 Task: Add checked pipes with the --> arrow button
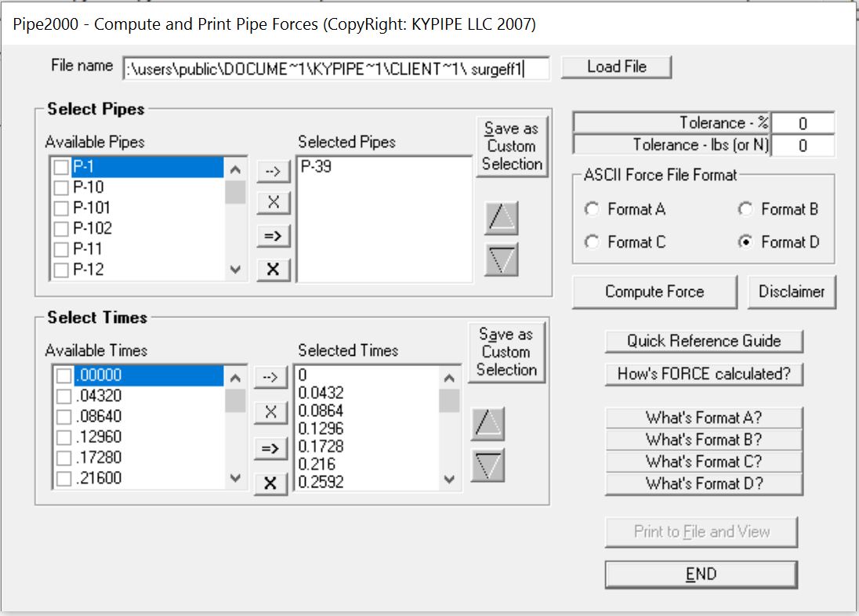(x=273, y=172)
